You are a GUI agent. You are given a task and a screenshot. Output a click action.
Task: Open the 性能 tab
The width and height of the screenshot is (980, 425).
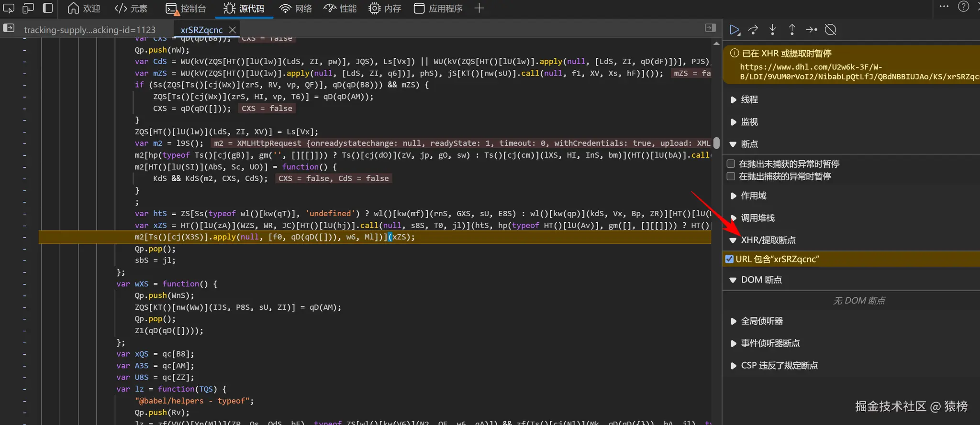(x=340, y=9)
